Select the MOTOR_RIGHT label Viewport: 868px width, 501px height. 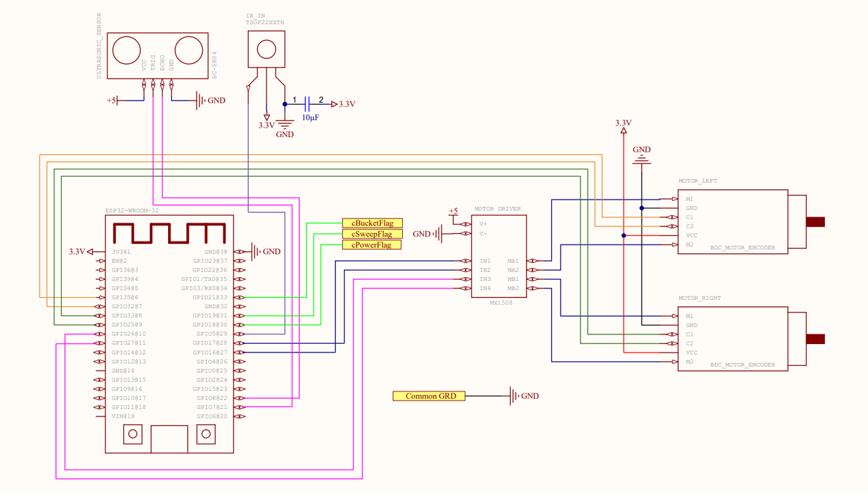coord(699,298)
